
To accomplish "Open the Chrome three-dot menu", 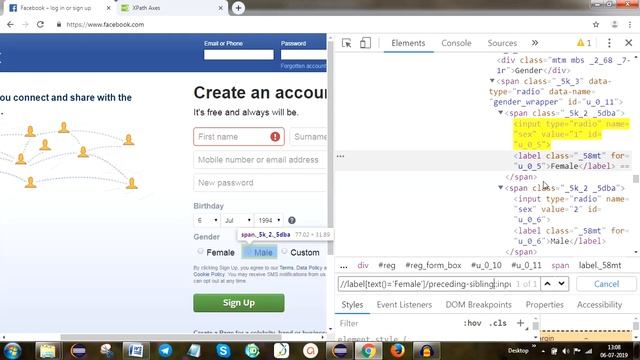I will 630,24.
